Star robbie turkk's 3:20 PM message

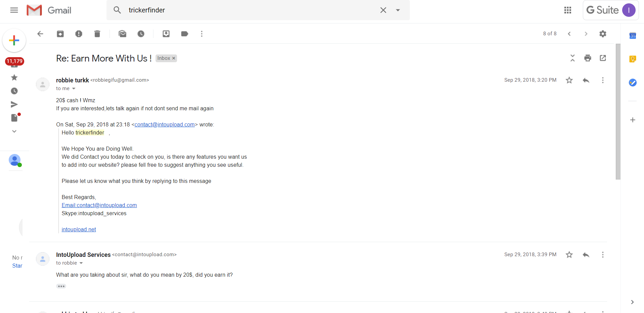click(x=569, y=80)
